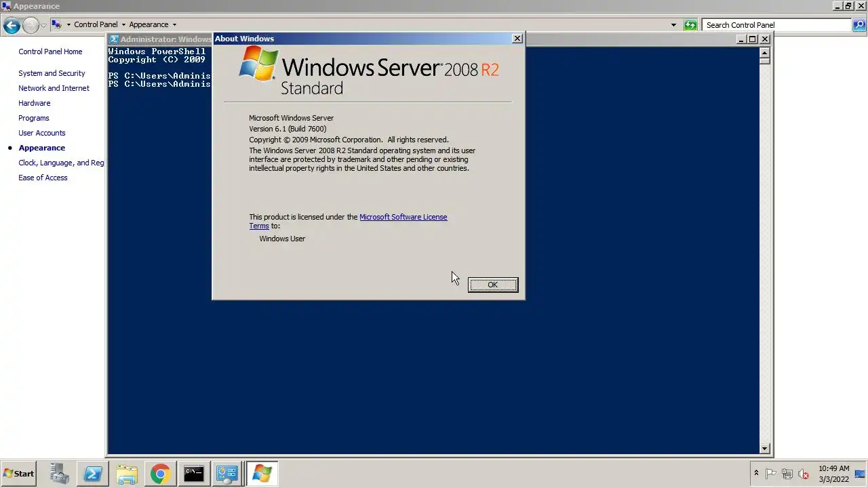Launch Google Chrome from taskbar
The height and width of the screenshot is (488, 868).
point(160,474)
